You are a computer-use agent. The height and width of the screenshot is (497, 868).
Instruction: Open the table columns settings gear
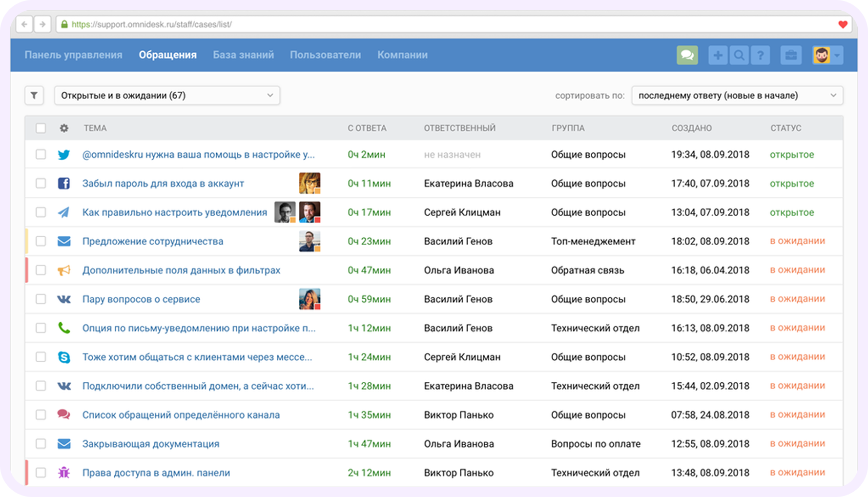coord(64,128)
